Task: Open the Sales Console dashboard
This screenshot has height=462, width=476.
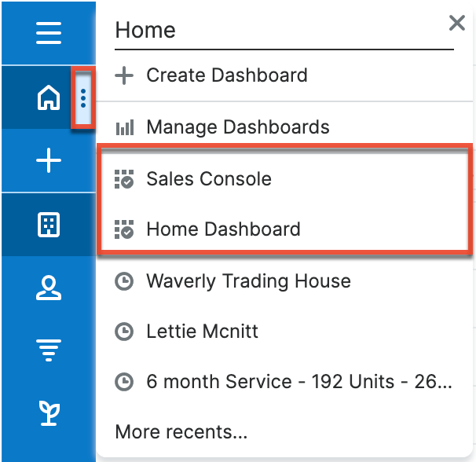Action: [x=208, y=179]
